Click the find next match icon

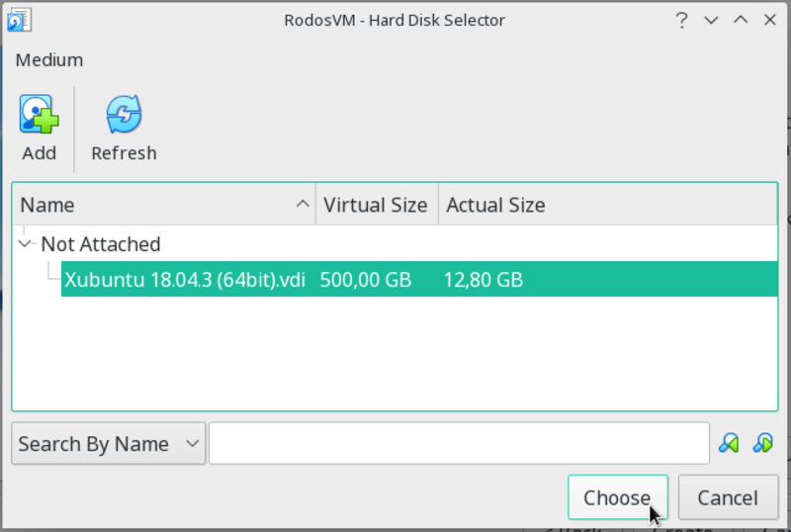tap(762, 443)
